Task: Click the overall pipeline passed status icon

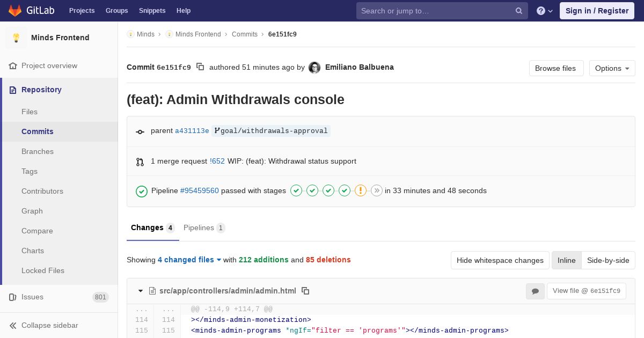Action: point(142,191)
